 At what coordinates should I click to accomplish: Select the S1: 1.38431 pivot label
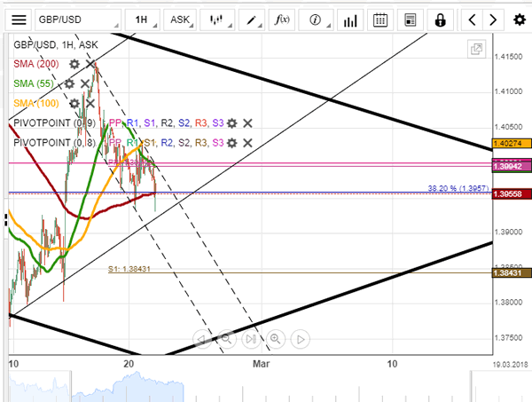[129, 269]
